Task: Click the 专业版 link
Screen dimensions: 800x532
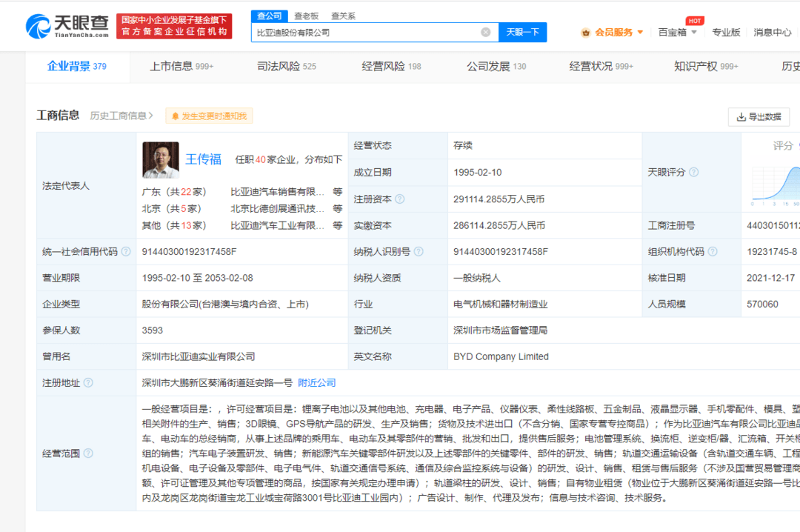Action: pyautogui.click(x=726, y=32)
